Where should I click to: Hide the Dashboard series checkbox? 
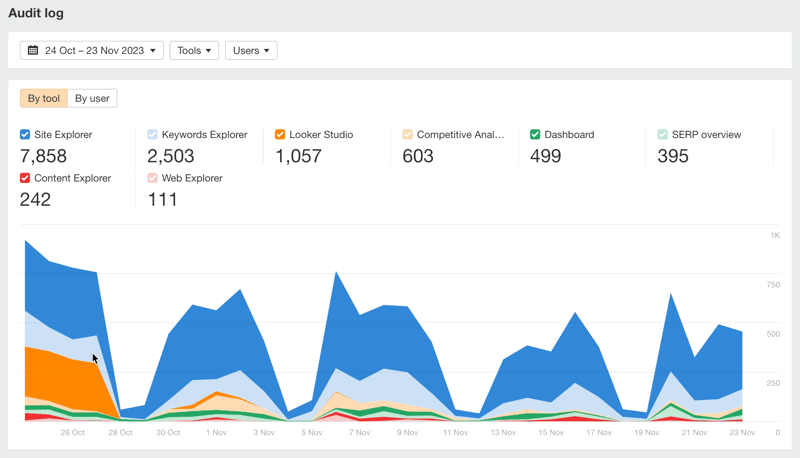tap(535, 134)
